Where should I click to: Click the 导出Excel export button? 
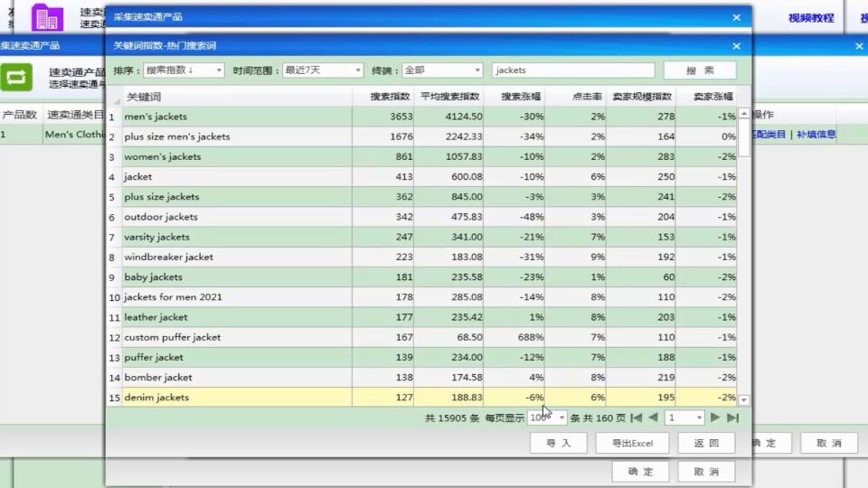point(632,443)
